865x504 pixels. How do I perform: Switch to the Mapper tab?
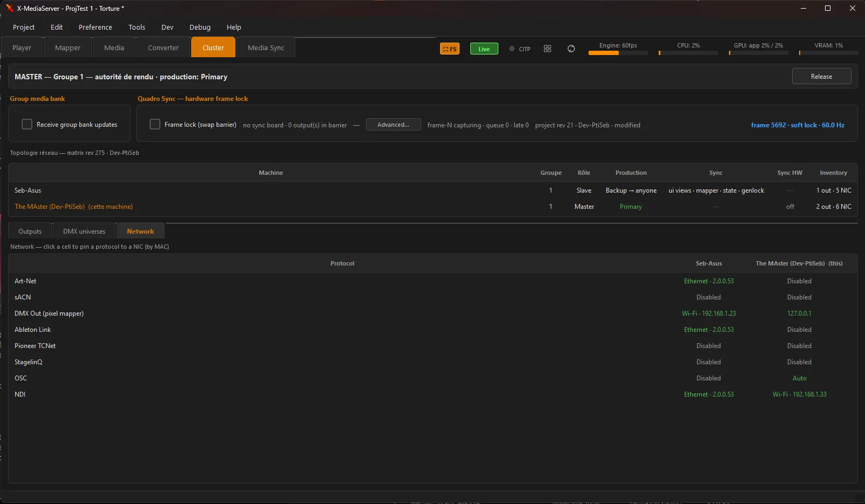point(67,47)
